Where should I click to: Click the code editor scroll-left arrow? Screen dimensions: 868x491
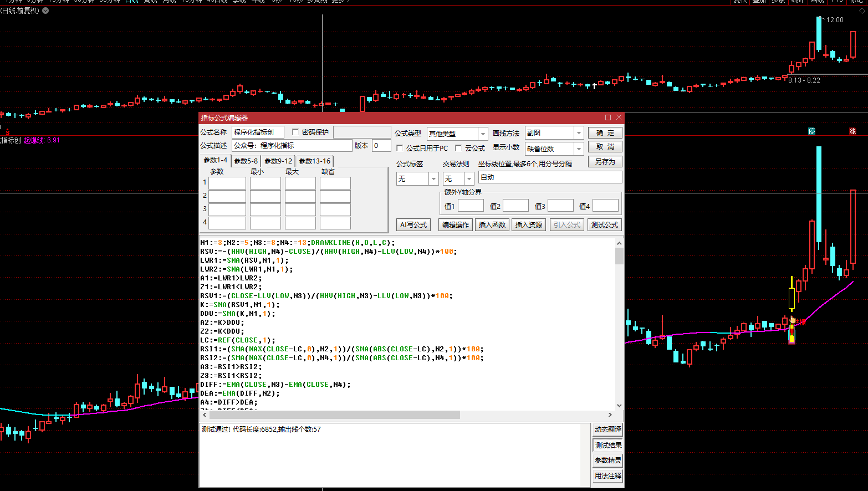point(205,415)
